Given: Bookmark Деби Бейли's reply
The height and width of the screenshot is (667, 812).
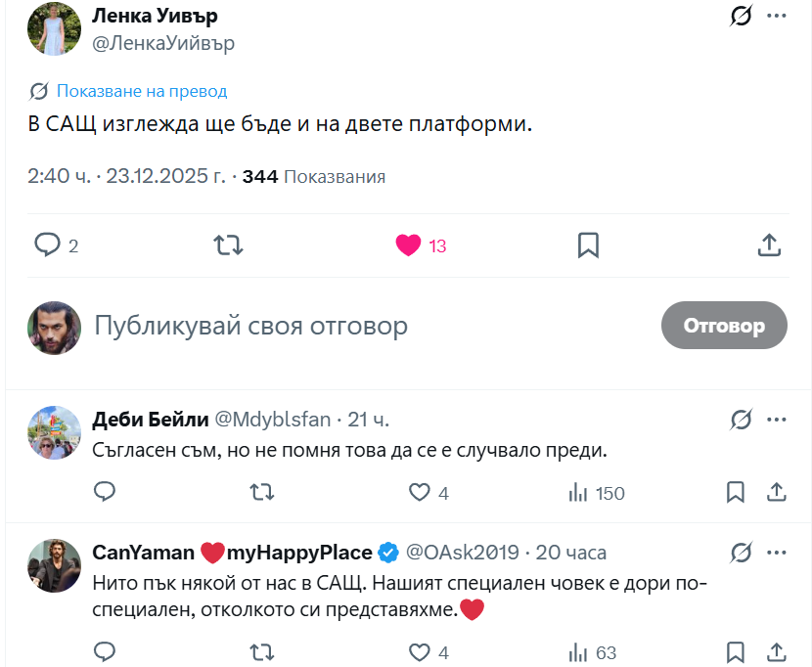Looking at the screenshot, I should coord(736,492).
